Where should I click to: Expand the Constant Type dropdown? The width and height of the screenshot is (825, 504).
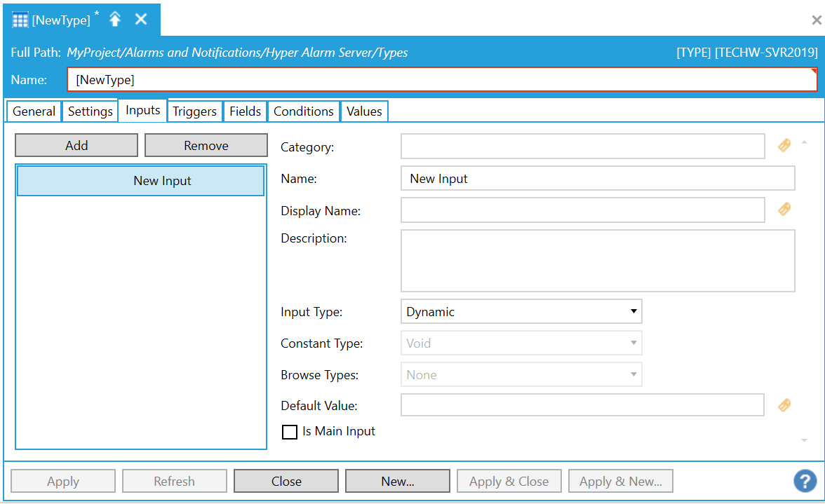(521, 343)
